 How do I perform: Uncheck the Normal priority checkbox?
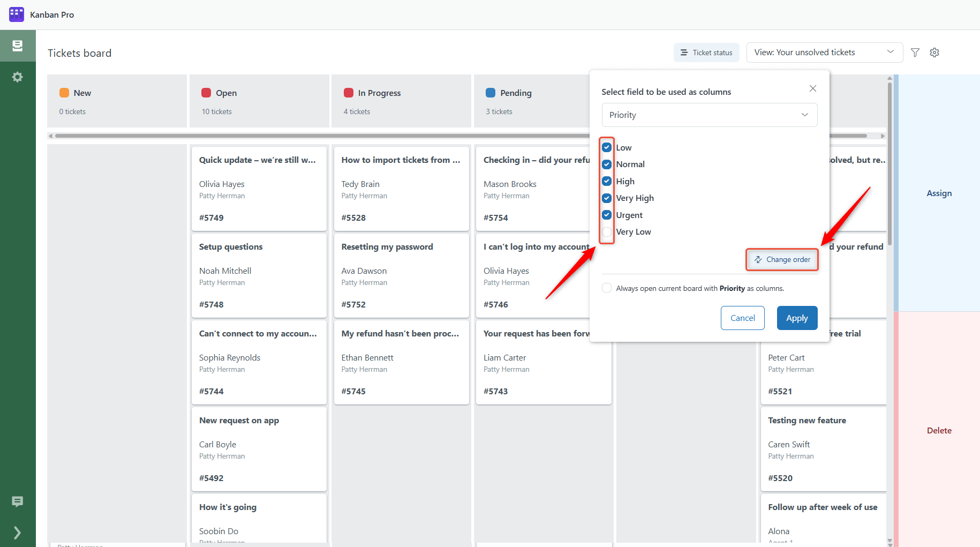606,164
